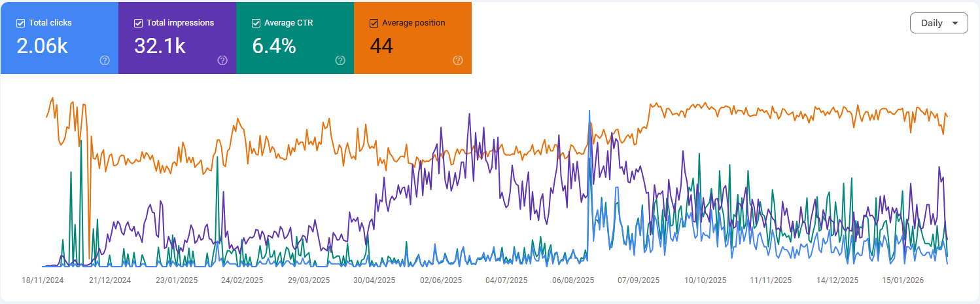Screen dimensions: 980x304
Task: Disable the Average CTR checkbox
Action: point(256,23)
